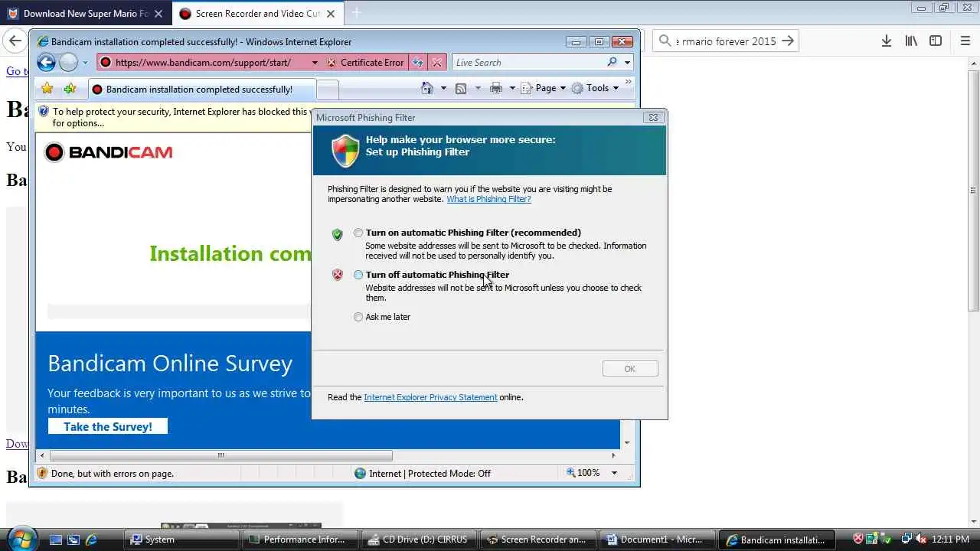Click Switch Between Windows quick launch icon

click(x=73, y=540)
